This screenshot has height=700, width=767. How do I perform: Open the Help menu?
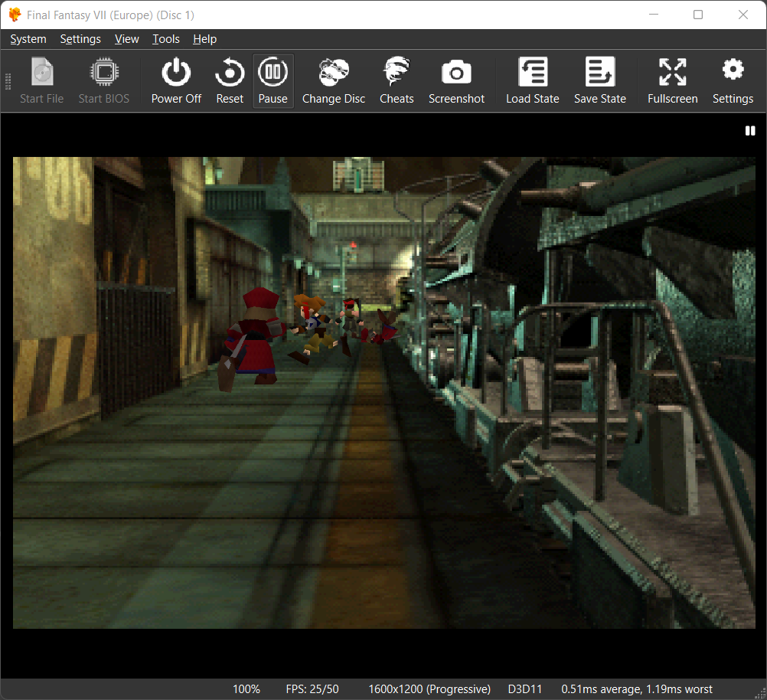pos(204,39)
